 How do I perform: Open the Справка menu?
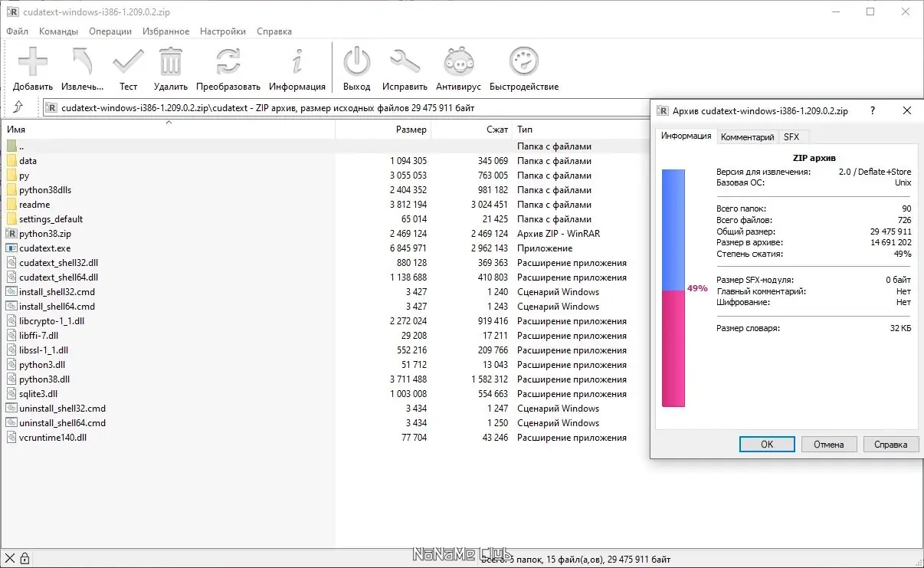[x=274, y=31]
